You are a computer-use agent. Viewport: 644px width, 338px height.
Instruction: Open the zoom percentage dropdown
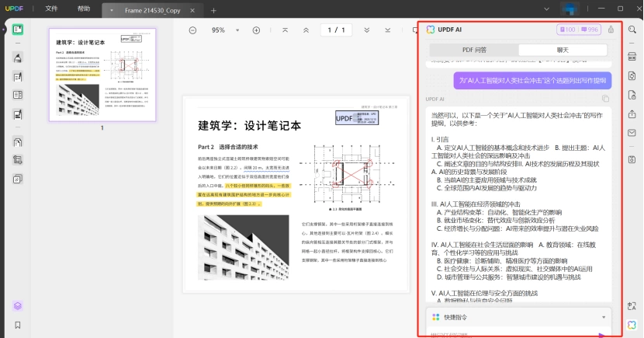point(237,30)
